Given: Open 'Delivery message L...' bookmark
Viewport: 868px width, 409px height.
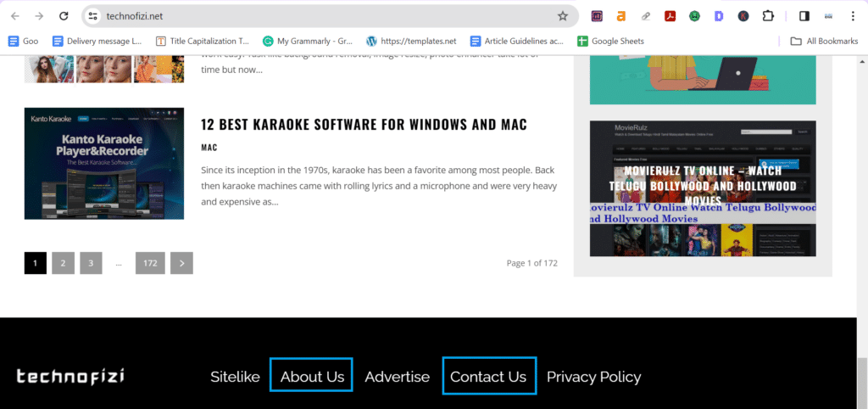Looking at the screenshot, I should [97, 41].
